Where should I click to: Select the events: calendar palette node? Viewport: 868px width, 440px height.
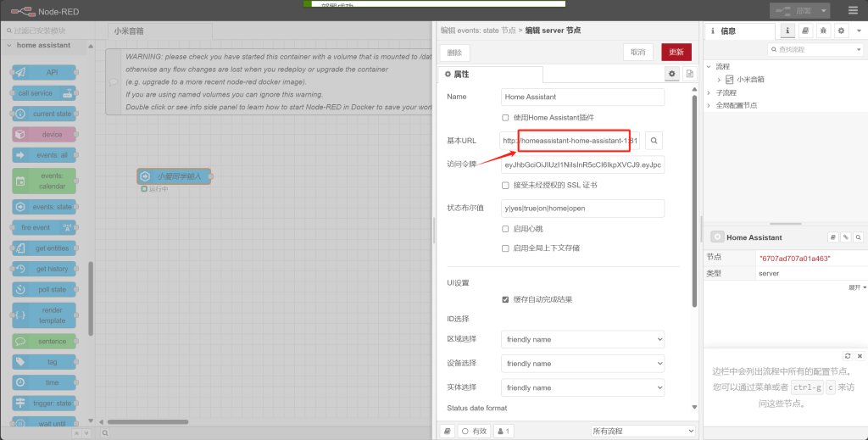(44, 181)
